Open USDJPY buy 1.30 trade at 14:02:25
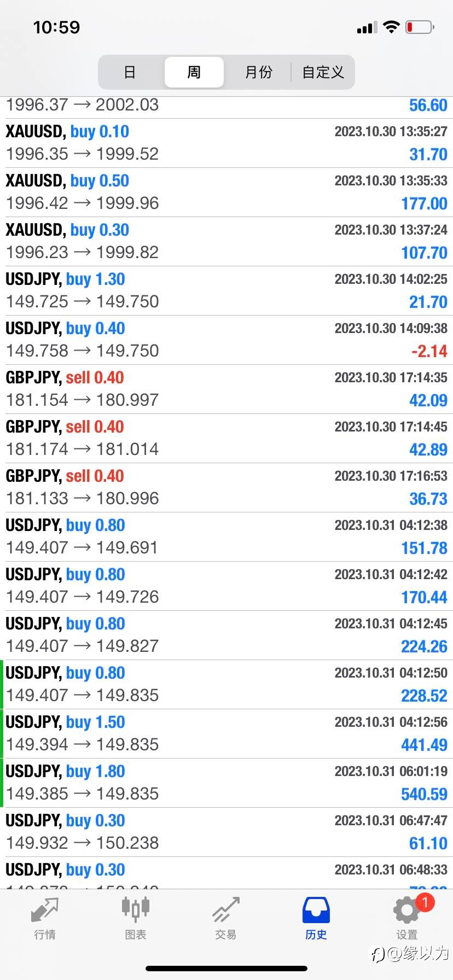 pyautogui.click(x=226, y=291)
